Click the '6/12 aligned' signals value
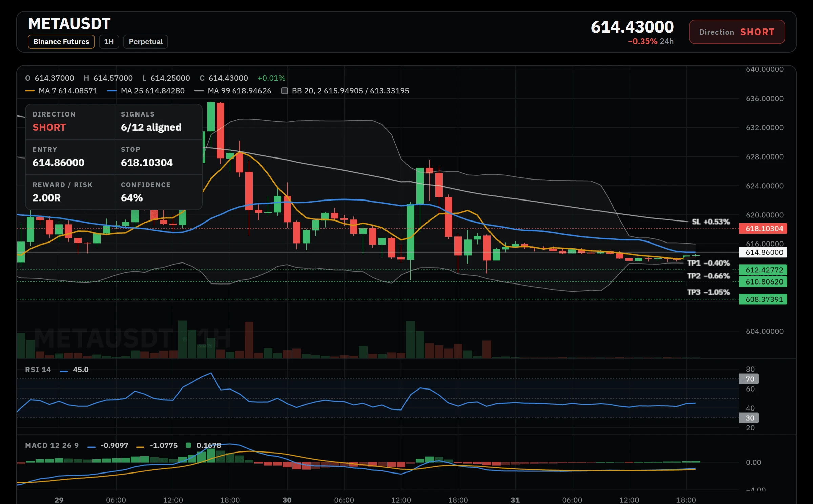 151,127
